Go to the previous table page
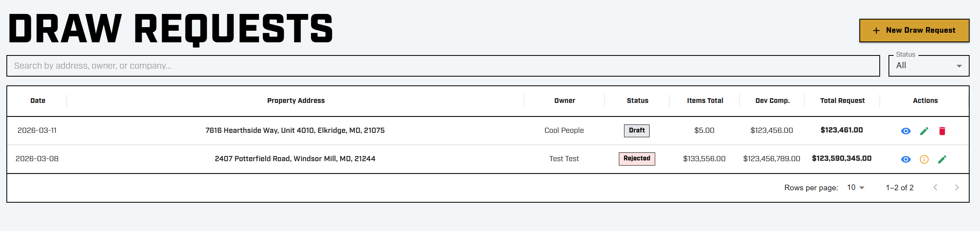 pyautogui.click(x=935, y=188)
